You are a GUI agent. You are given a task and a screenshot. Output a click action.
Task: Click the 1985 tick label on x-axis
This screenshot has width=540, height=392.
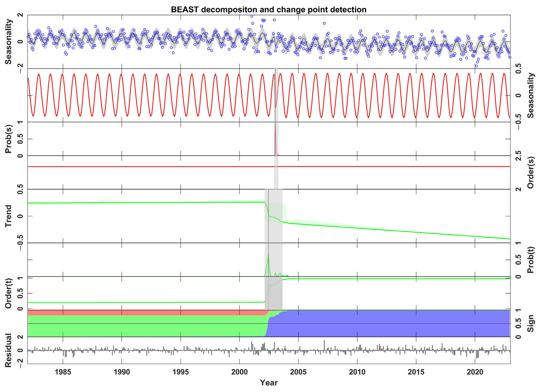(63, 372)
